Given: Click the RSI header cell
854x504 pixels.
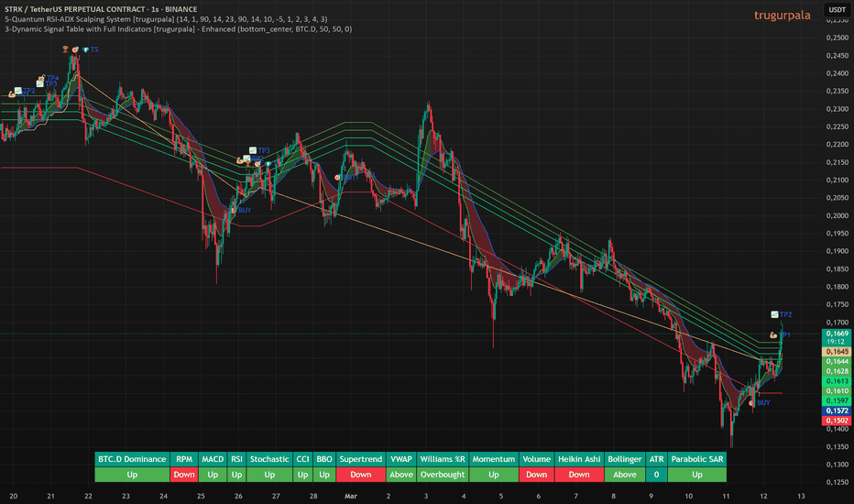Looking at the screenshot, I should tap(236, 459).
